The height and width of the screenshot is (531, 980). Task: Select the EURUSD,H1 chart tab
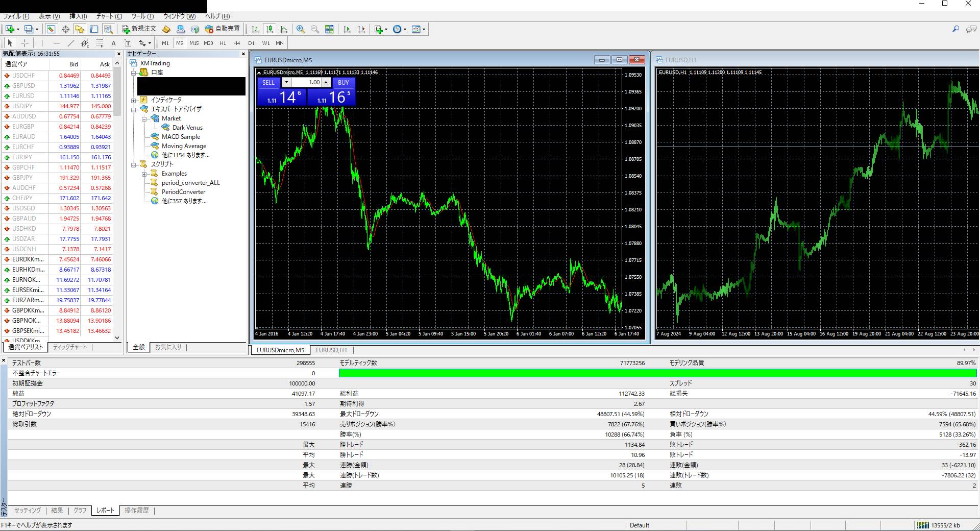(x=331, y=350)
